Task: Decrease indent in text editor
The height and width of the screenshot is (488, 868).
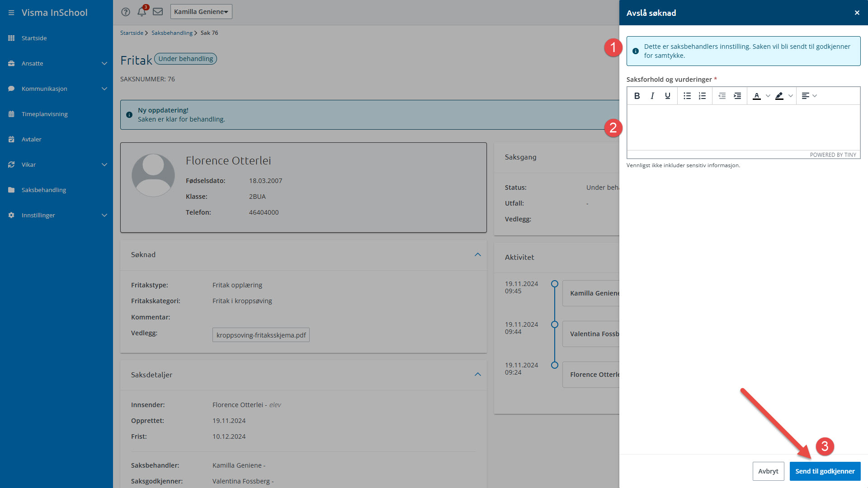Action: pos(722,96)
